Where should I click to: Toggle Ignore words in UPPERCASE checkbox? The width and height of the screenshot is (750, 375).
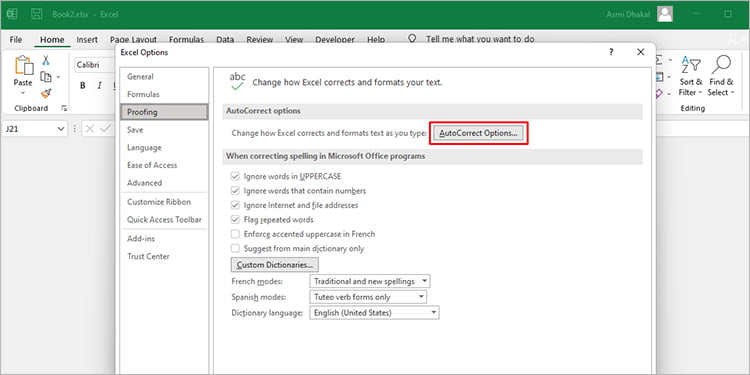pos(235,176)
